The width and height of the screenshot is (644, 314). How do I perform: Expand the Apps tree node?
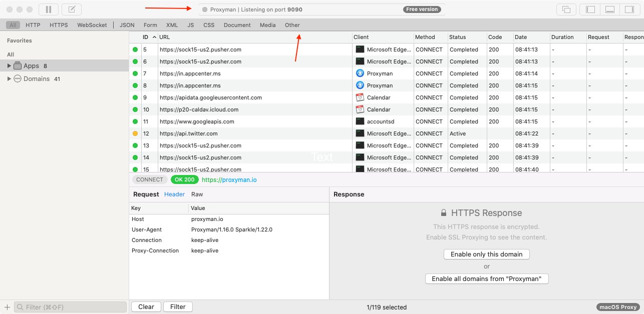(9, 65)
